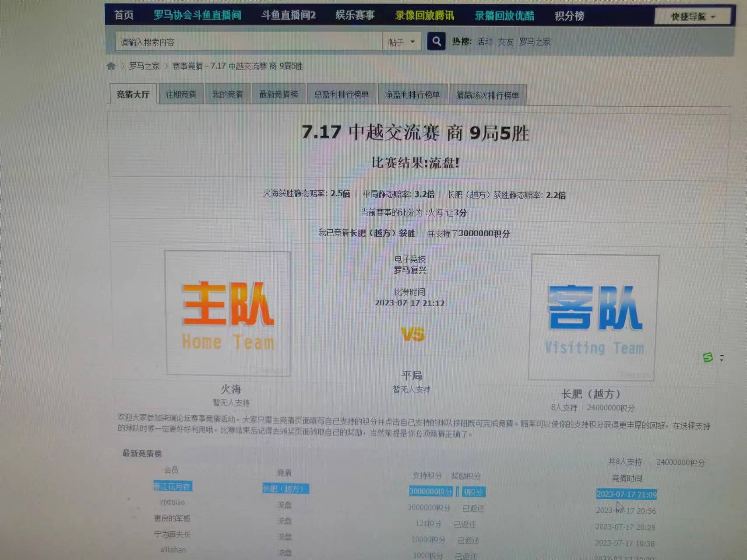The height and width of the screenshot is (560, 747).
Task: Click the home icon in the breadcrumb
Action: click(111, 66)
